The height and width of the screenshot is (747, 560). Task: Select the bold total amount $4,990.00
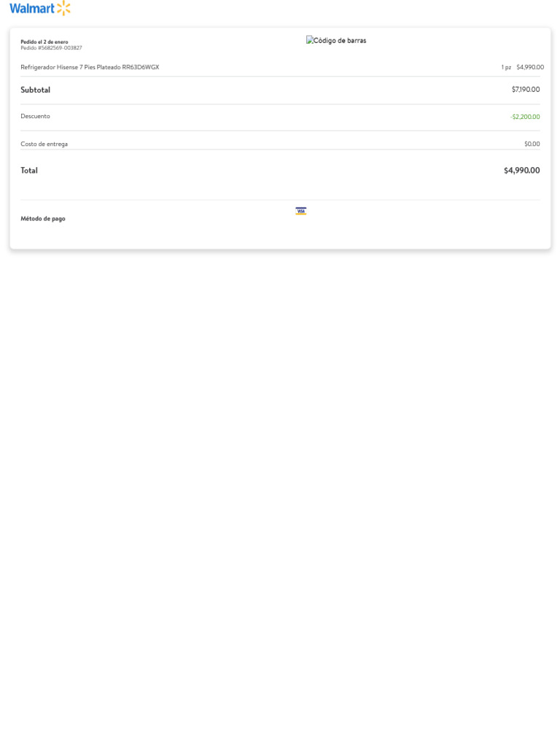click(x=521, y=171)
